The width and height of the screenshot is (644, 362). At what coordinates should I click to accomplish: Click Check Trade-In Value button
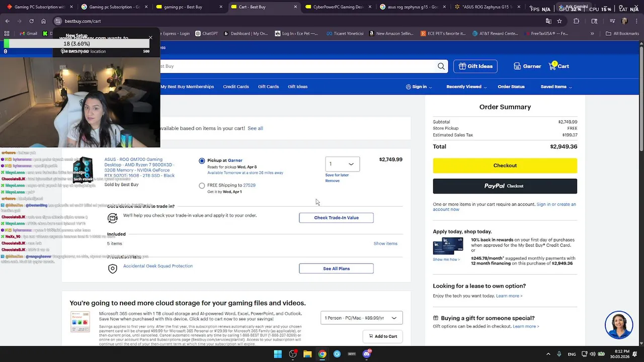coord(336,218)
